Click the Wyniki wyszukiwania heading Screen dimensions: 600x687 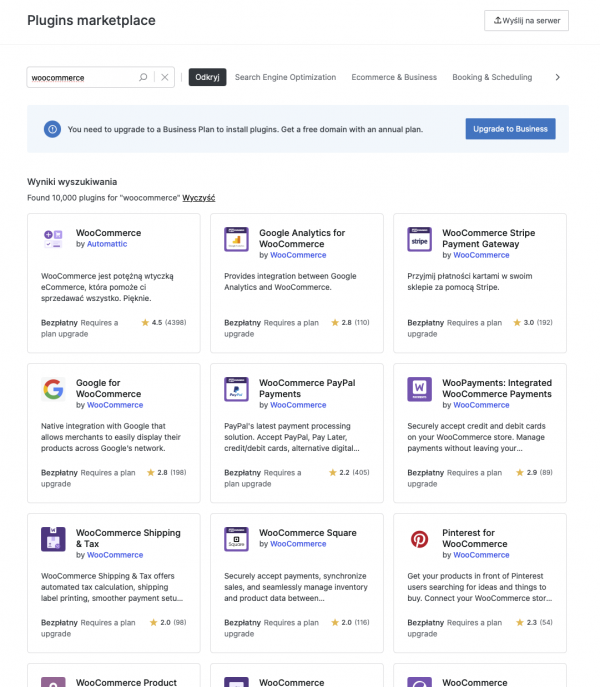coord(72,181)
